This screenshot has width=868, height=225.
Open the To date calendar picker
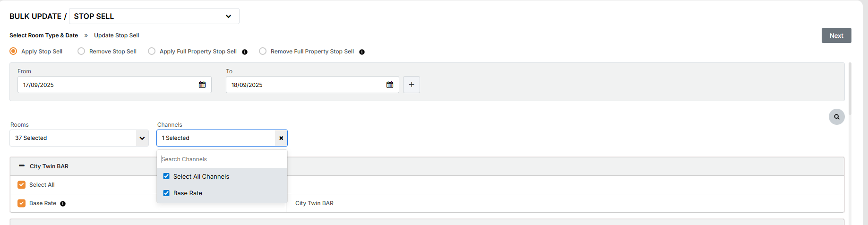(390, 85)
